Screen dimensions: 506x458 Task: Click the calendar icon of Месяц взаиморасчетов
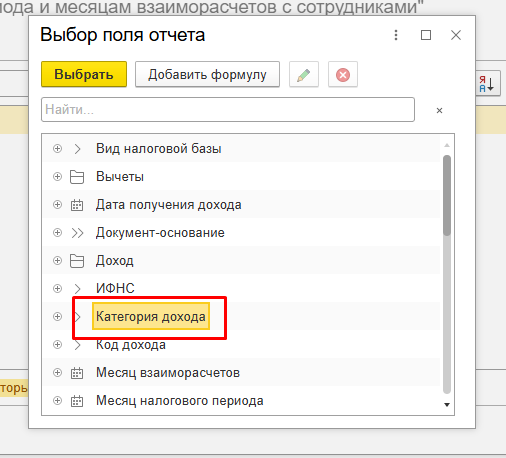[x=77, y=373]
